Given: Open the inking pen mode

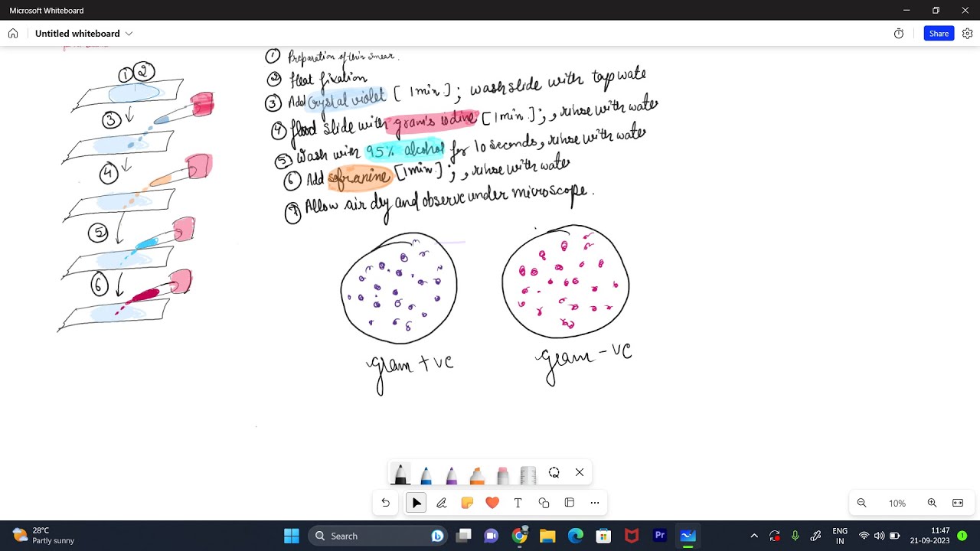Looking at the screenshot, I should (442, 503).
